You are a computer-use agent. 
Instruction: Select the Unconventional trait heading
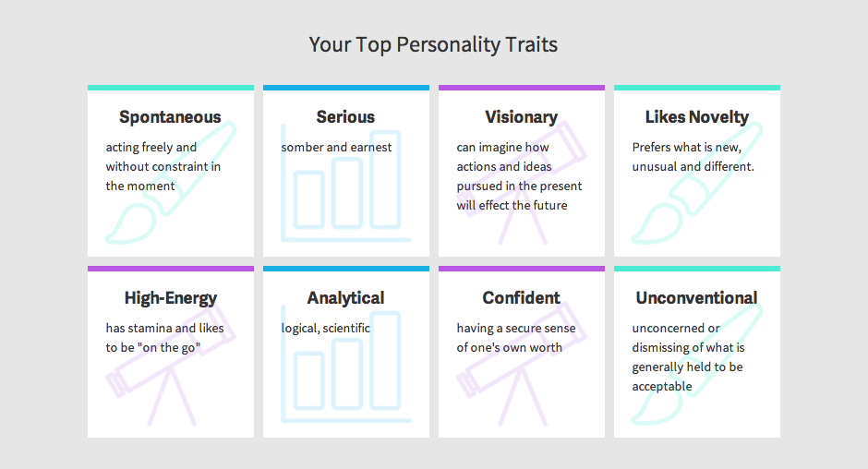[x=696, y=298]
